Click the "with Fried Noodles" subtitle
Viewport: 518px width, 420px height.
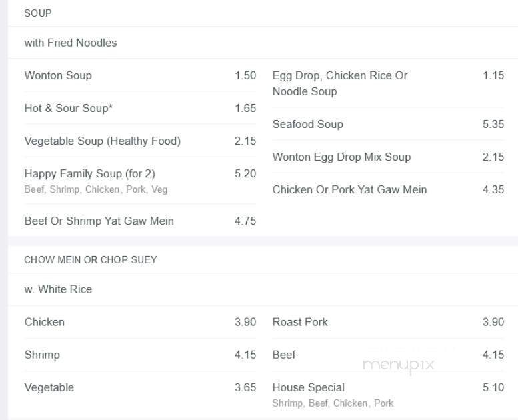point(71,43)
